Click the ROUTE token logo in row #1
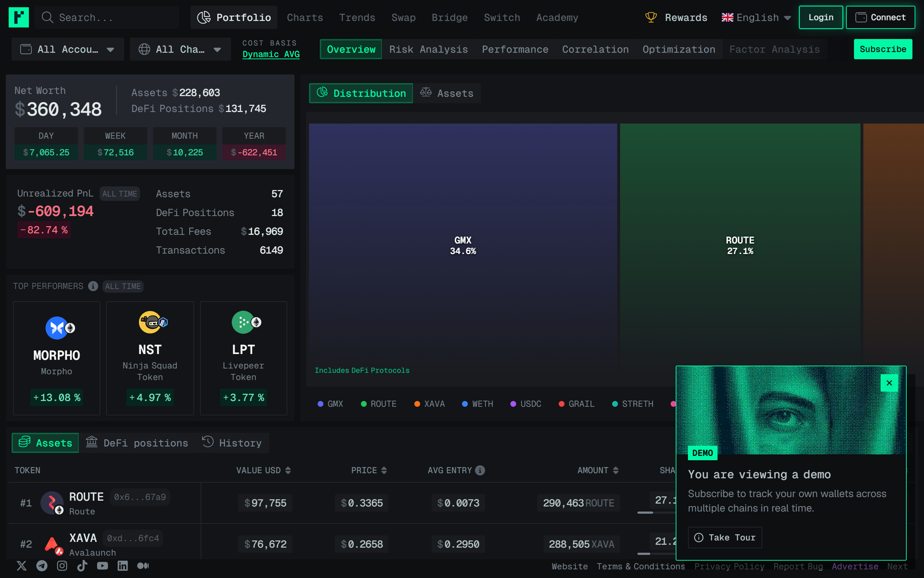The height and width of the screenshot is (578, 924). [52, 502]
